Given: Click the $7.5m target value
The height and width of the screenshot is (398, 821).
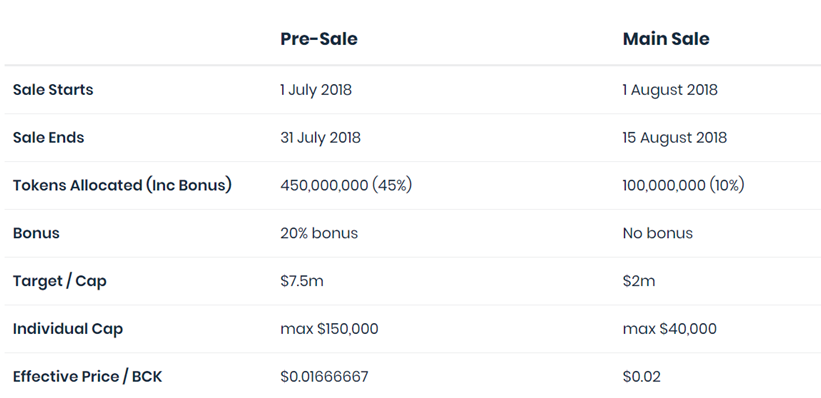Looking at the screenshot, I should 302,281.
